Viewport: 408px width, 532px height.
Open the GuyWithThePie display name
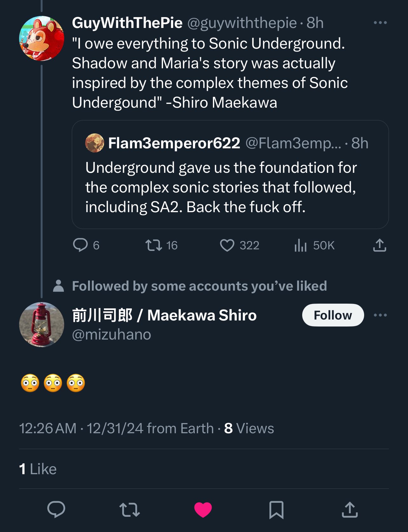point(127,23)
